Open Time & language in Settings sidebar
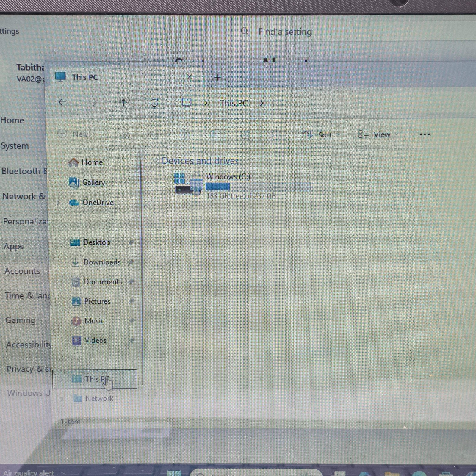 pos(27,296)
